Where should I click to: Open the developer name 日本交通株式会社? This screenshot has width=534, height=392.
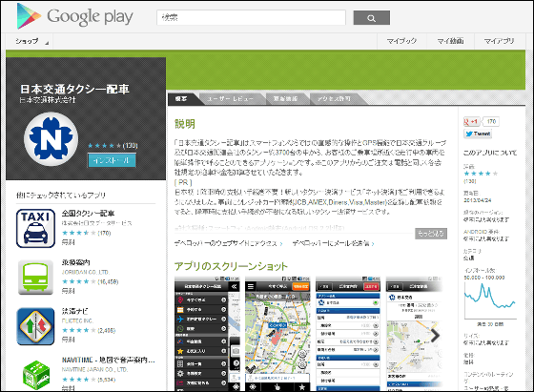pos(48,100)
